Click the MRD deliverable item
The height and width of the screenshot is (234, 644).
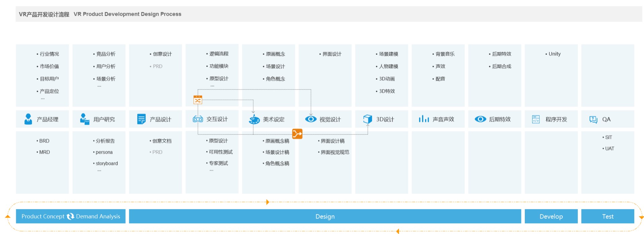click(x=43, y=152)
